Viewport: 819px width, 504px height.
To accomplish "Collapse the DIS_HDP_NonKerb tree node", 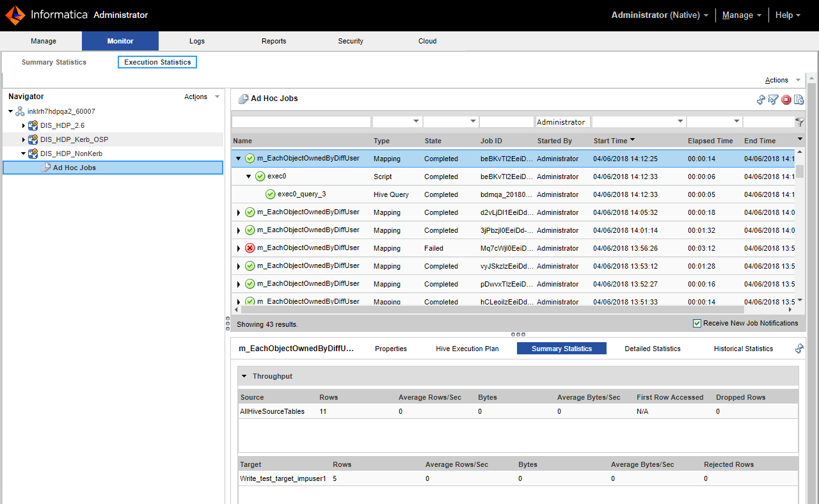I will tap(24, 154).
